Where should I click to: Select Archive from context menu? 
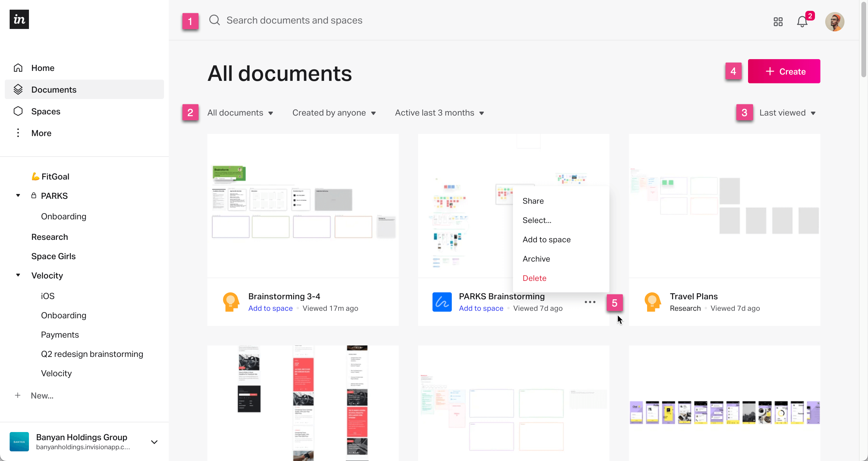(x=536, y=259)
